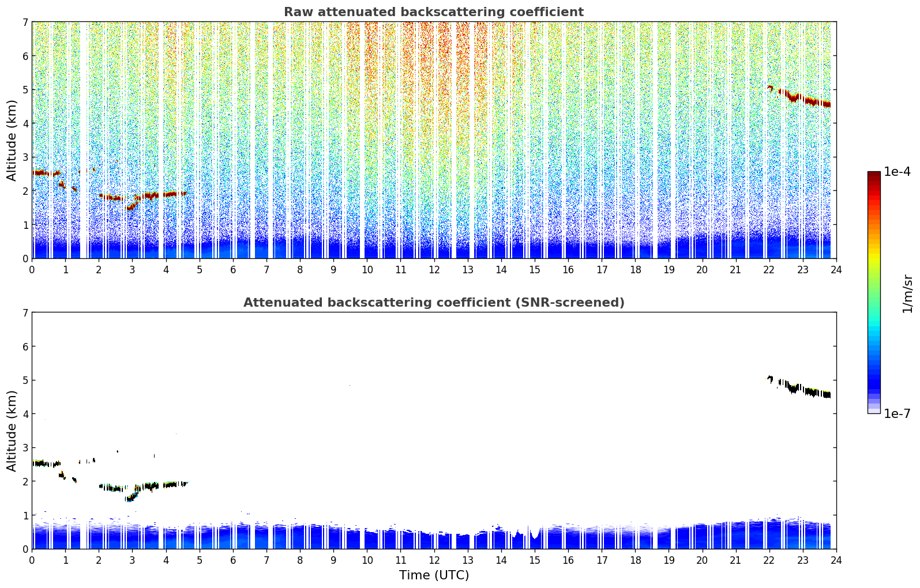The height and width of the screenshot is (588, 920).
Task: Click the colorbar minimum label "1e-7"
Action: click(x=897, y=414)
